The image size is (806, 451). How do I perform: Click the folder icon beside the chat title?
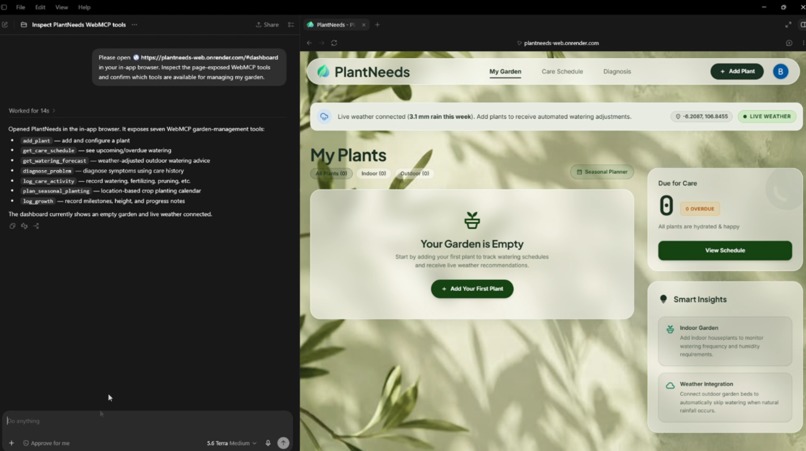click(x=24, y=25)
